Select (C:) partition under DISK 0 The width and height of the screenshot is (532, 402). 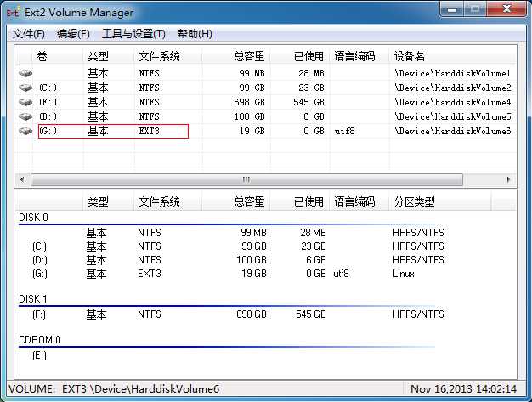pyautogui.click(x=39, y=246)
